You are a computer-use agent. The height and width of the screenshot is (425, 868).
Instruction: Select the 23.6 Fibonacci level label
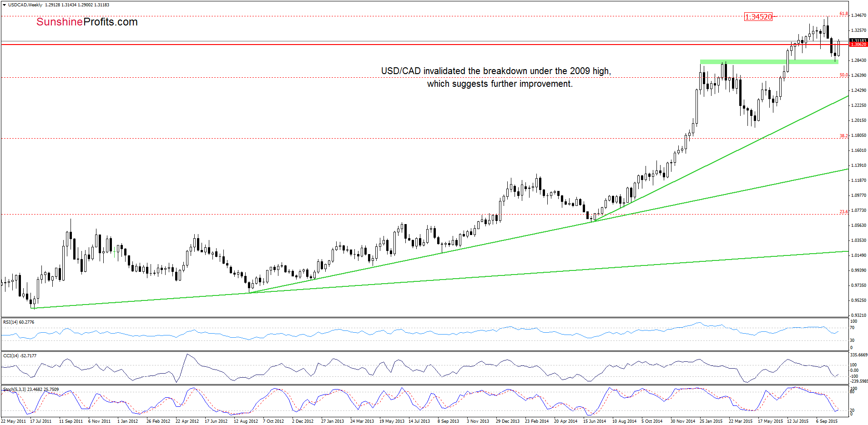843,212
